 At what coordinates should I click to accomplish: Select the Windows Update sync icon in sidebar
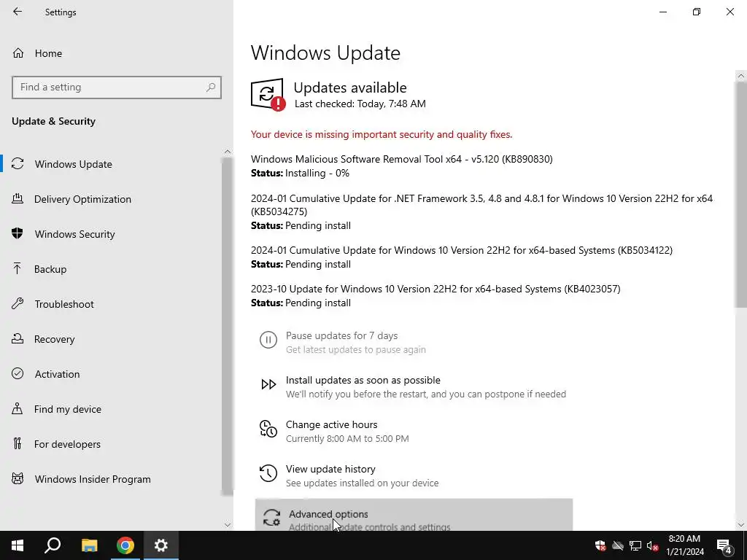(18, 164)
